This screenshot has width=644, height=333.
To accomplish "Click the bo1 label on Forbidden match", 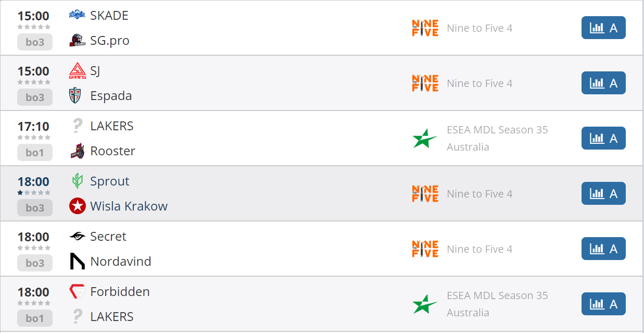I will [35, 318].
